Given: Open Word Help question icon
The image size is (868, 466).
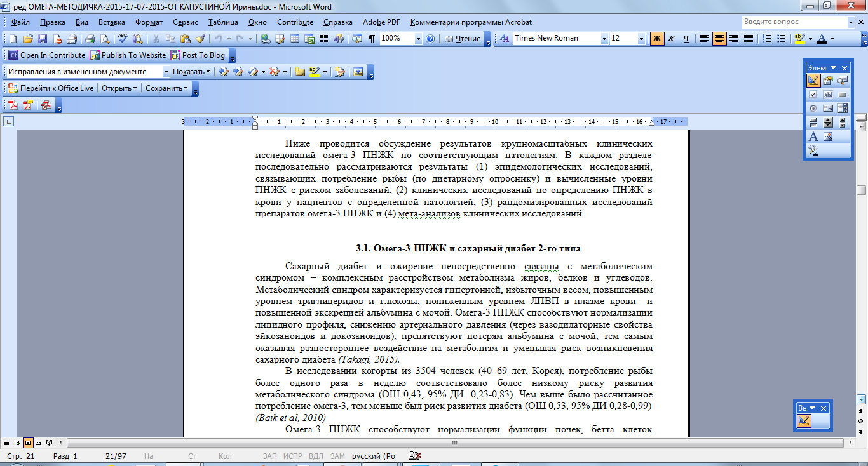Looking at the screenshot, I should coord(430,39).
